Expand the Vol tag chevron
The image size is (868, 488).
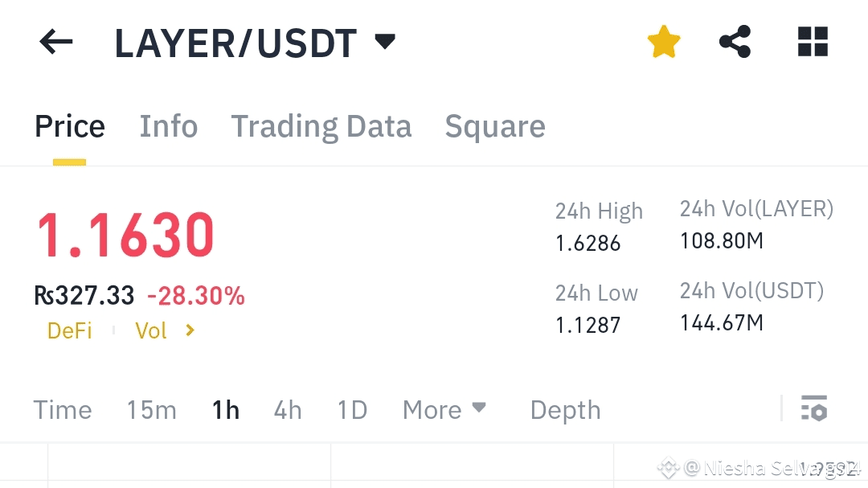point(190,330)
